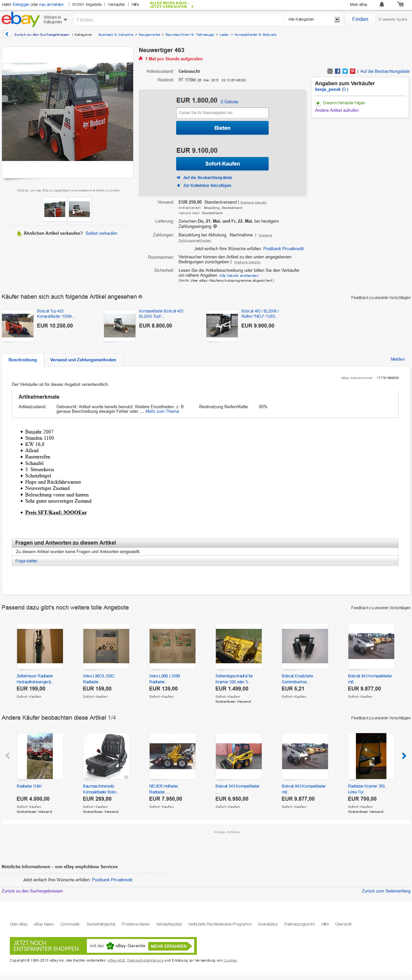The width and height of the screenshot is (412, 980).
Task: Open 'Bobcat 463 / Bj.2006' suggestion image
Action: (222, 326)
